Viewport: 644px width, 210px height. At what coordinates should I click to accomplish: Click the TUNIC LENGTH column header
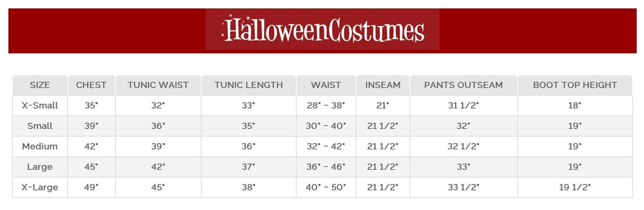(248, 85)
